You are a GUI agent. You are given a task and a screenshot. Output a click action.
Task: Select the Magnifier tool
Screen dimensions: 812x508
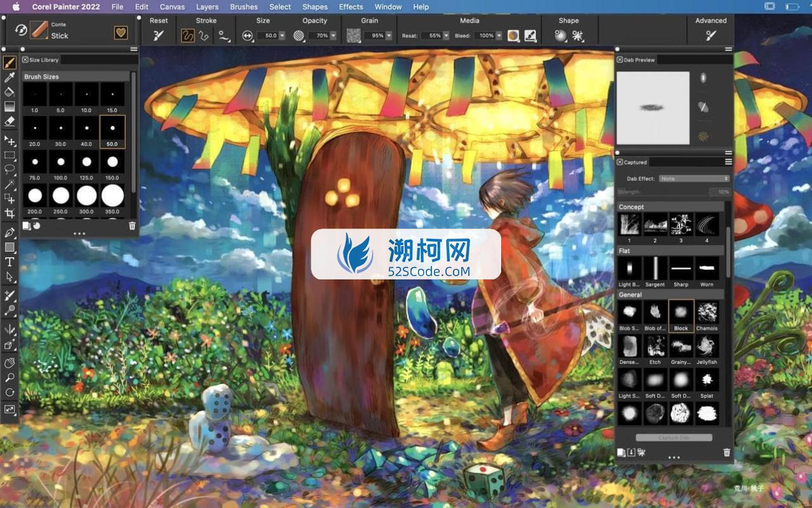point(10,378)
